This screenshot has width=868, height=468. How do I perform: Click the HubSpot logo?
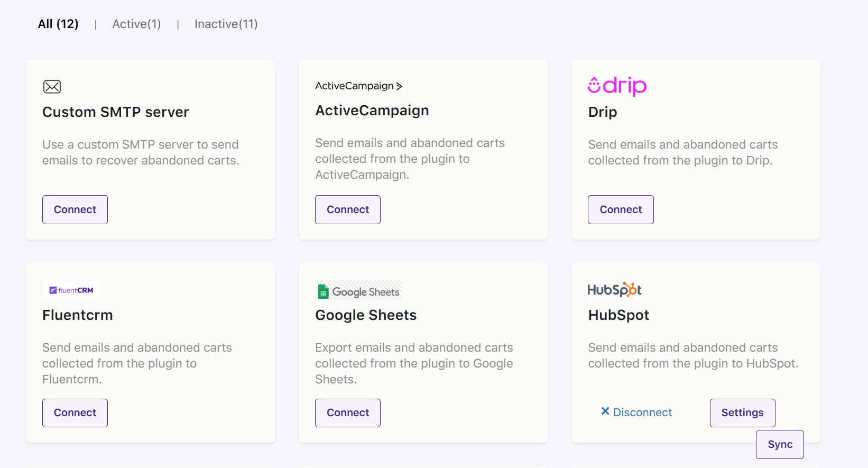coord(614,290)
